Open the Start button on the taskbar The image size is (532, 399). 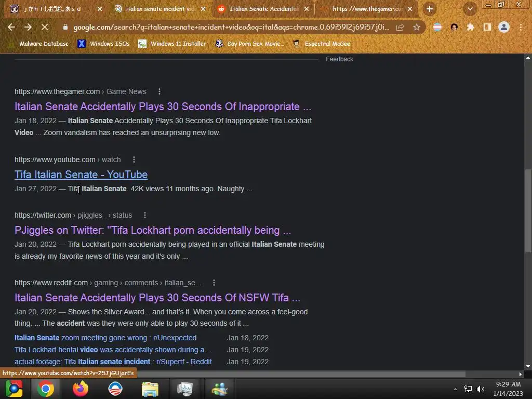14,389
